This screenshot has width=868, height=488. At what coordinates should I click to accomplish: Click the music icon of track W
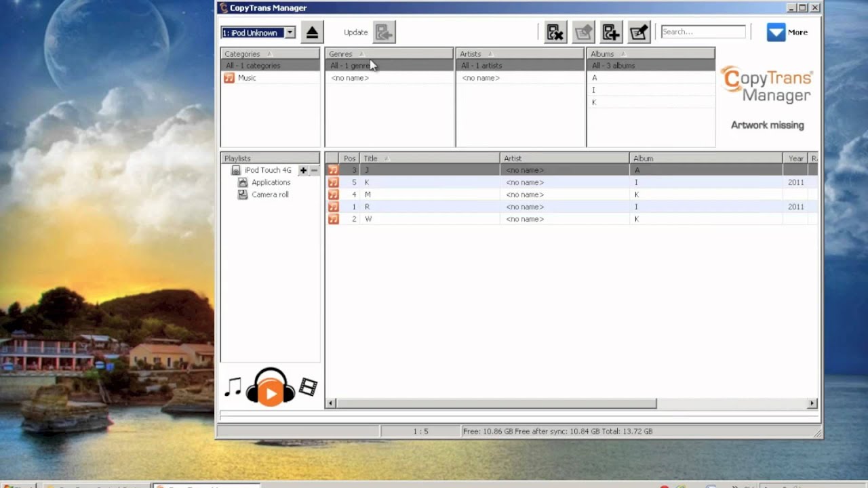coord(333,219)
